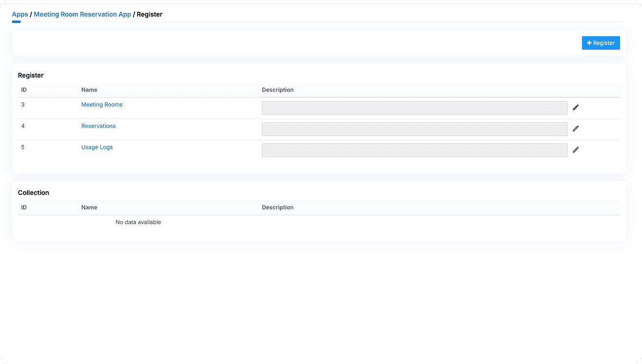Click the Usage Logs description text box
Viewport: 642px width, 364px height.
pyautogui.click(x=414, y=150)
